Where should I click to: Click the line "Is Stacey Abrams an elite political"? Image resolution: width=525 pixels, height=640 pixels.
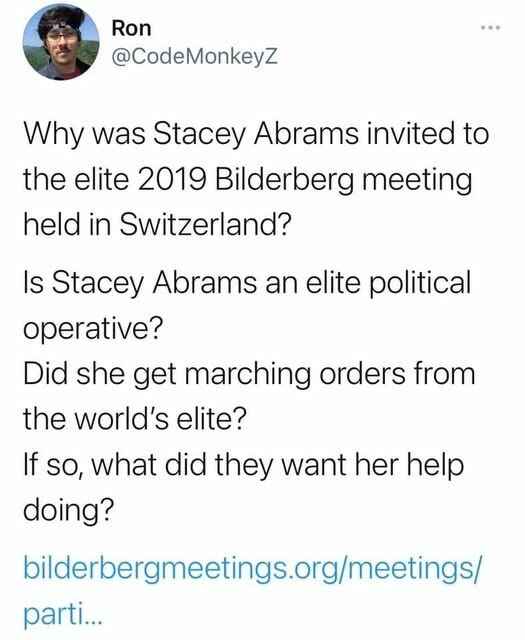point(247,283)
